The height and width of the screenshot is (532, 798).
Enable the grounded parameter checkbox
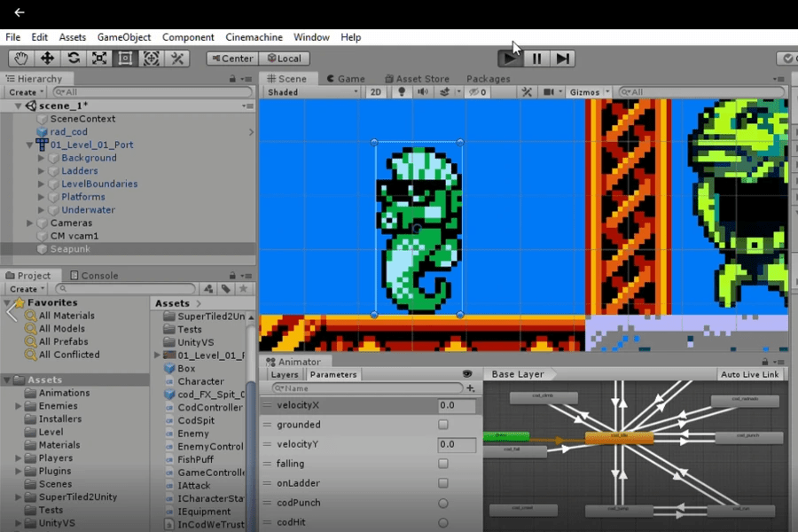[x=443, y=425]
